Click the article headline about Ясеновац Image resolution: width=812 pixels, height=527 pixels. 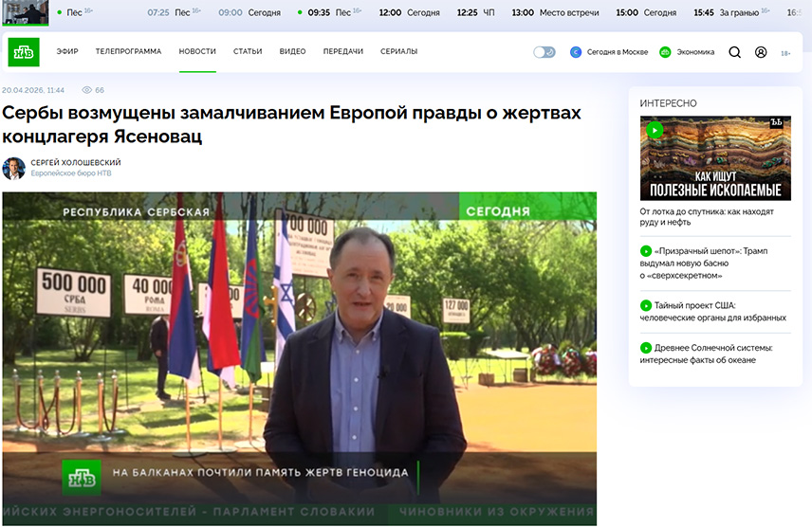click(291, 124)
